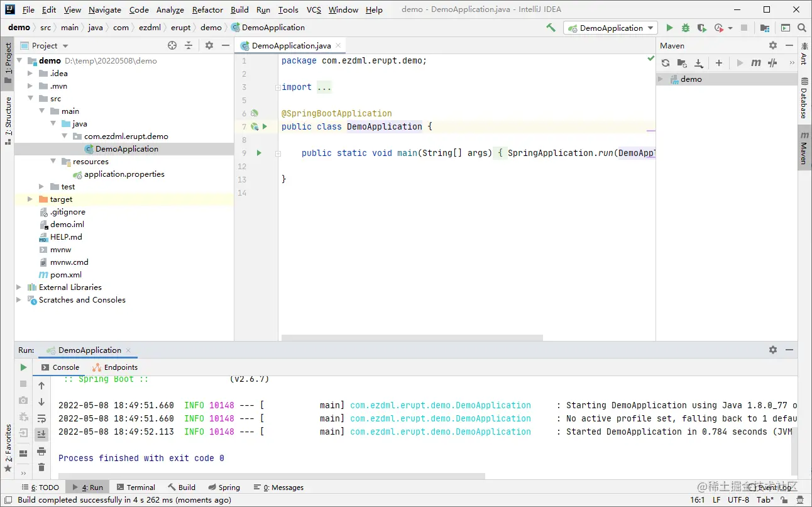The image size is (812, 507).
Task: Open the VCS menu
Action: click(314, 9)
